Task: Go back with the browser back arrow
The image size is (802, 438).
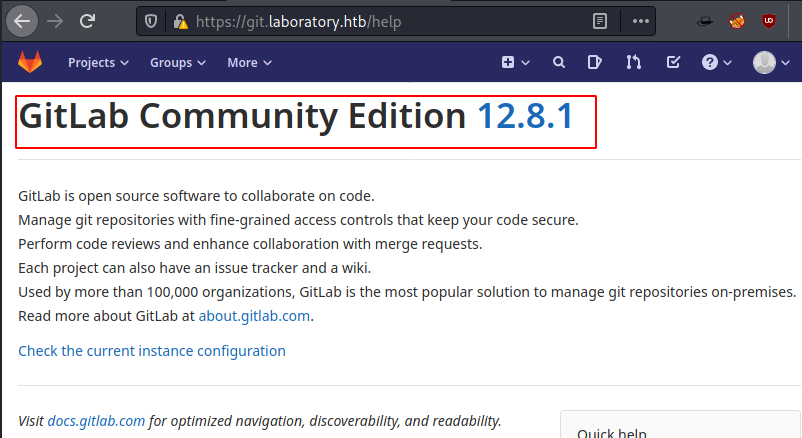Action: click(x=22, y=21)
